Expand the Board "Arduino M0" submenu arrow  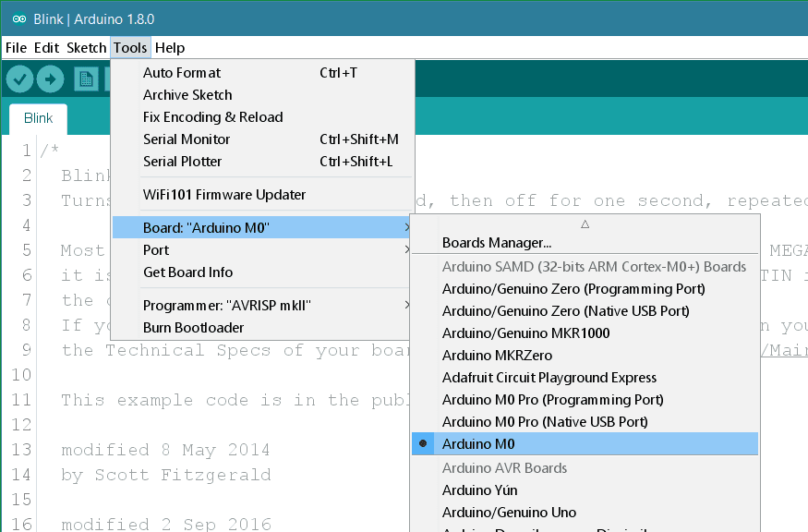(406, 227)
